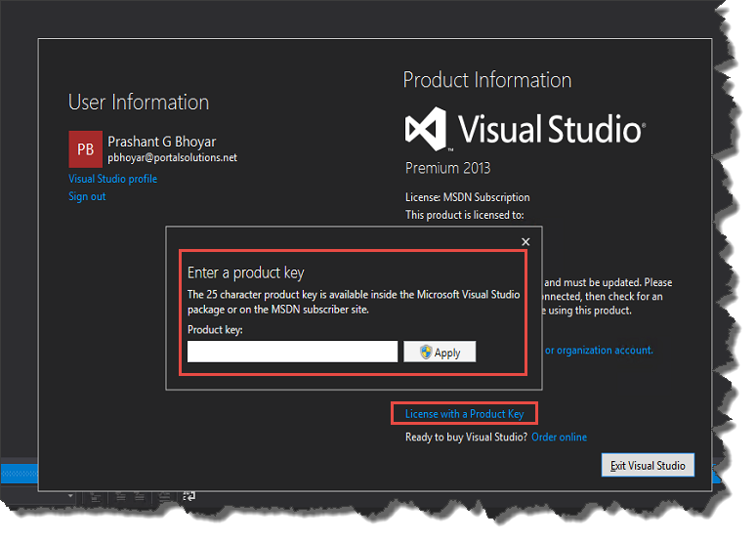Viewport: 756px width, 542px height.
Task: Click the red PB user avatar
Action: tap(85, 148)
